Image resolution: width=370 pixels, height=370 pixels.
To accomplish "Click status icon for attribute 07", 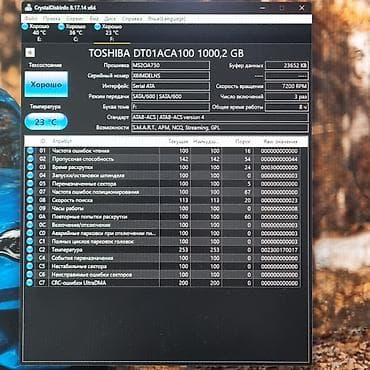I will pyautogui.click(x=30, y=192).
